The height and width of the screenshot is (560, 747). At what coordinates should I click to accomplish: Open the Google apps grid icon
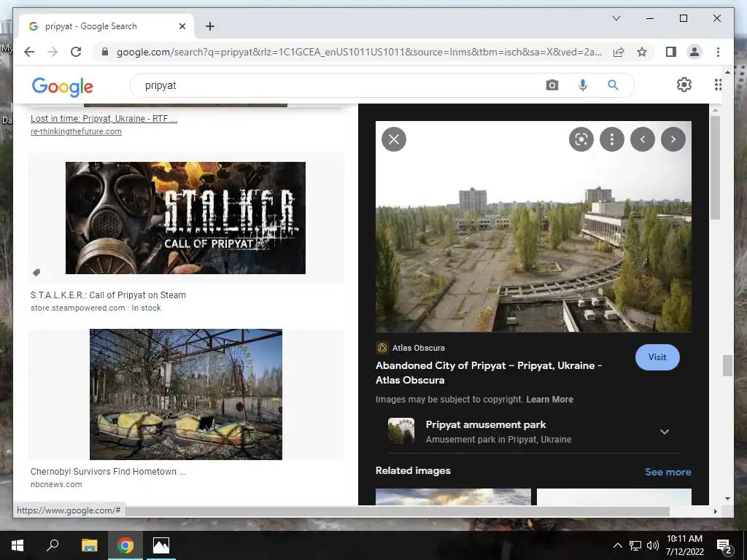click(x=718, y=85)
